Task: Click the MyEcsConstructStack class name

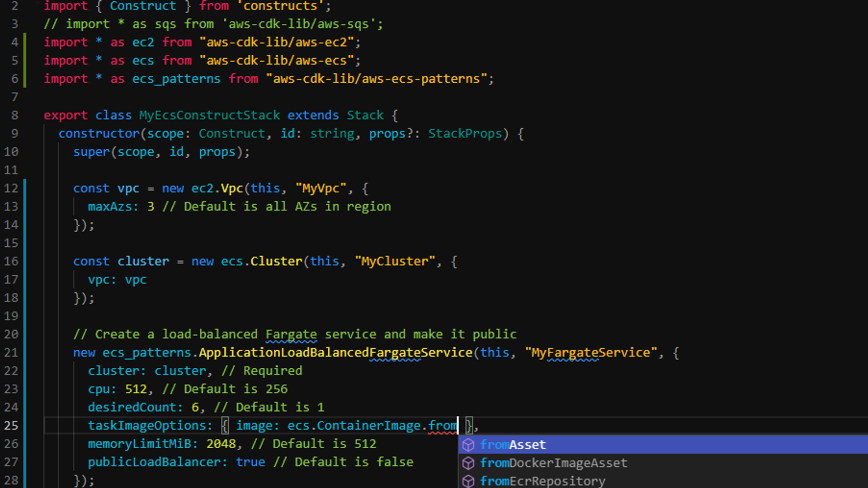Action: [209, 115]
